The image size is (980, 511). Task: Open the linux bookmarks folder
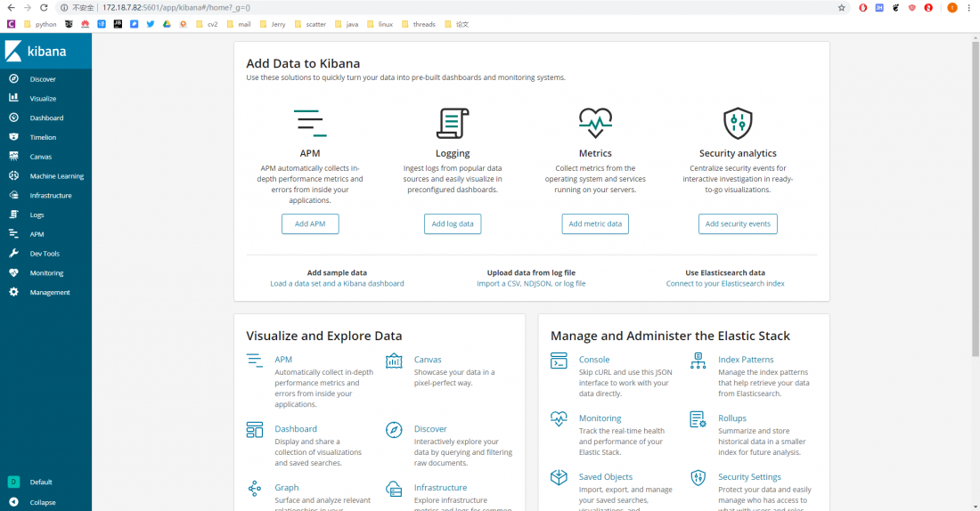pyautogui.click(x=380, y=24)
